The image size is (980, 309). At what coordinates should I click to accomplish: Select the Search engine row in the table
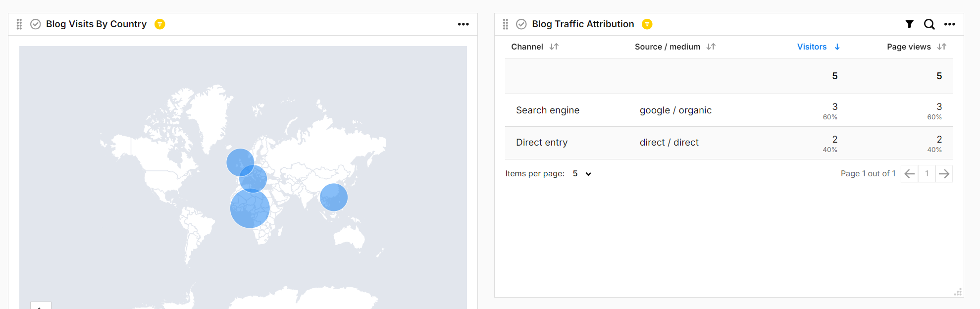(547, 110)
